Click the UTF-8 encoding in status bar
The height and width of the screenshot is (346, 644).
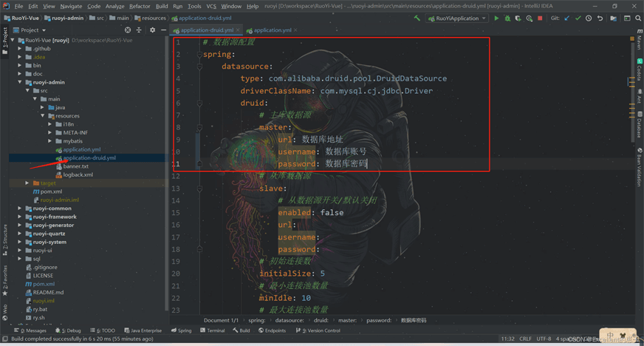544,339
